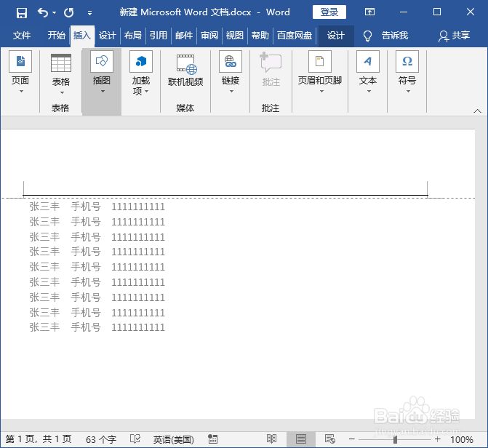Click inside the page header area
488x448 pixels.
pyautogui.click(x=225, y=188)
